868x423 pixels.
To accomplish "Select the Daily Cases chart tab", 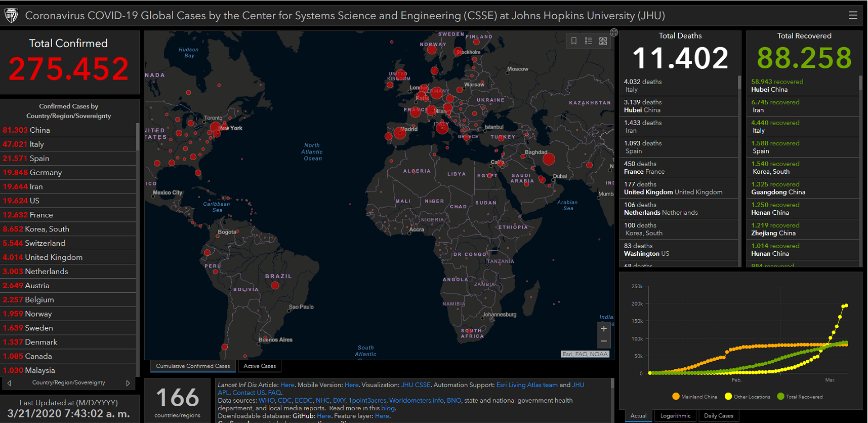I will (x=719, y=416).
